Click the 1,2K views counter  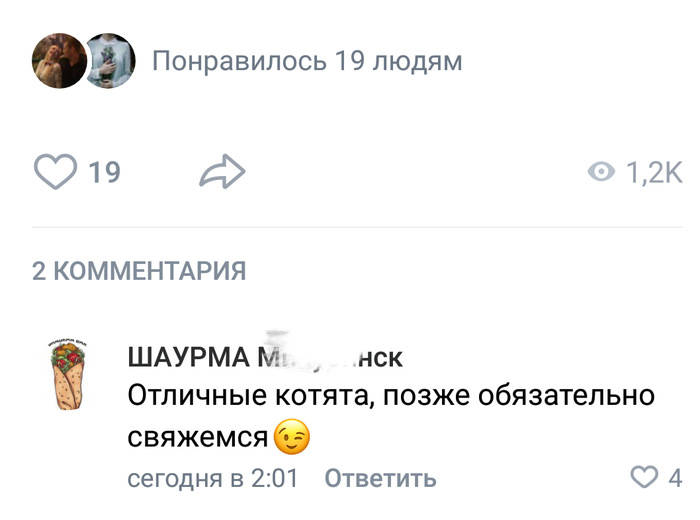(653, 173)
